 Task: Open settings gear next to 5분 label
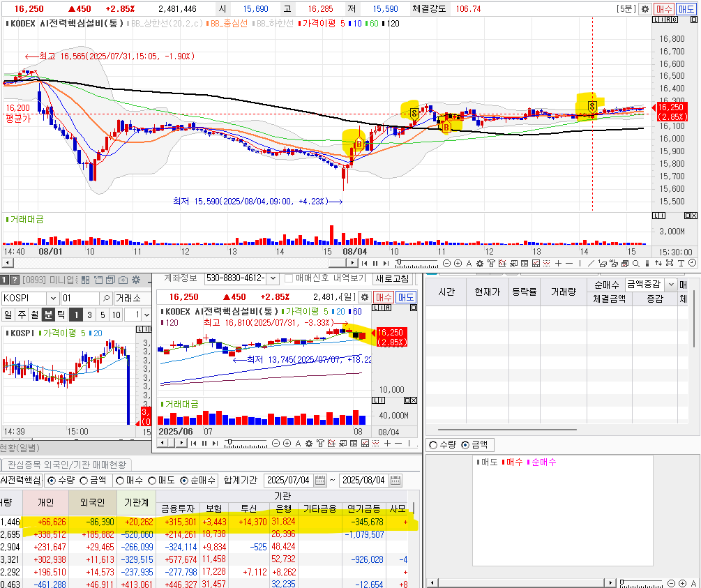coord(645,8)
